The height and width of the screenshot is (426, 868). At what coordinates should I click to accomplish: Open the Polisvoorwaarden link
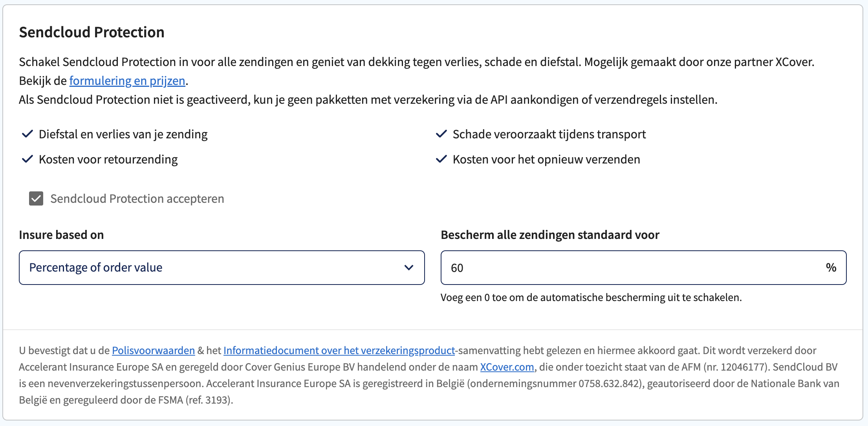coord(153,350)
